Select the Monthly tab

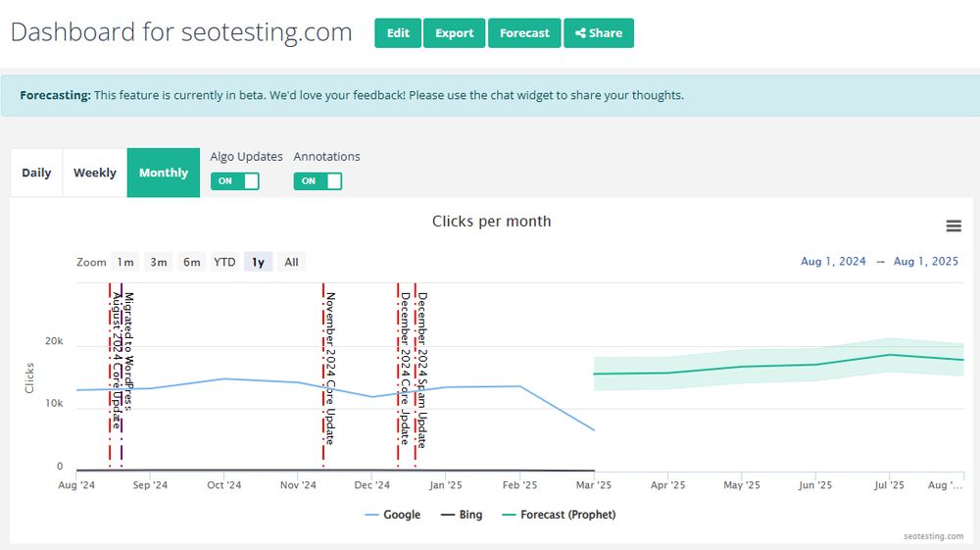163,173
